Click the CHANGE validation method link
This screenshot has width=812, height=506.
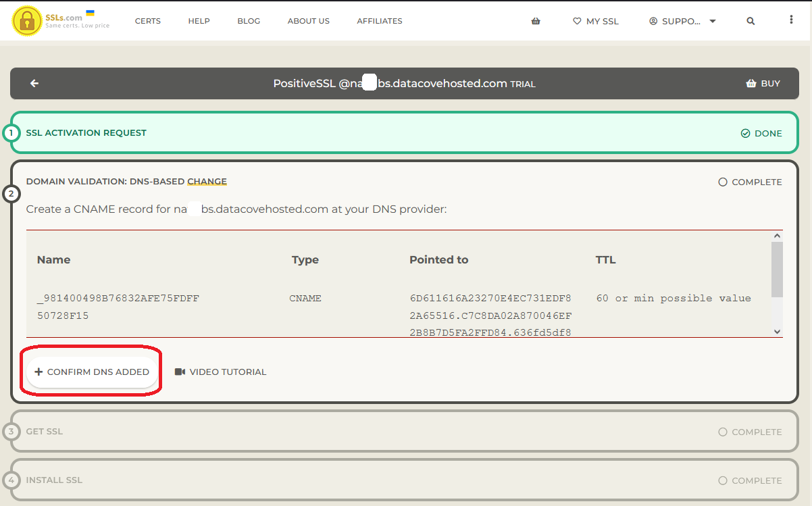207,182
